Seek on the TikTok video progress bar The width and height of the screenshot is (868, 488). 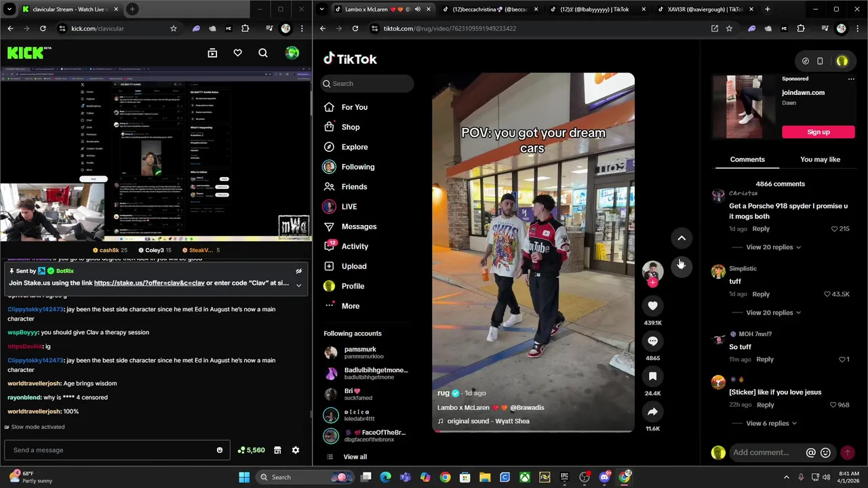pyautogui.click(x=534, y=431)
